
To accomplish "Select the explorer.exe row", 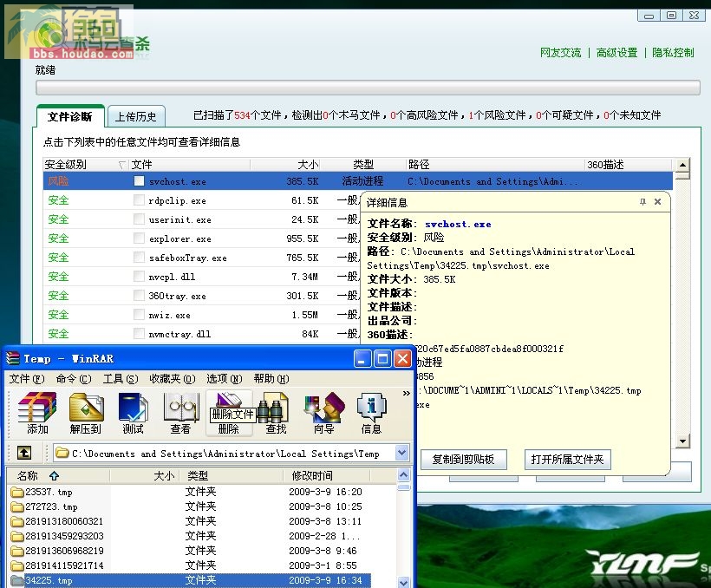I will tap(202, 238).
